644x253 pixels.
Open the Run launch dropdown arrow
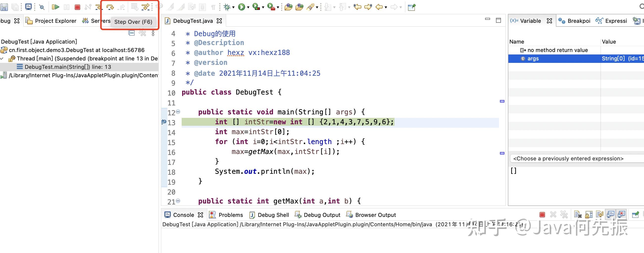(x=248, y=7)
